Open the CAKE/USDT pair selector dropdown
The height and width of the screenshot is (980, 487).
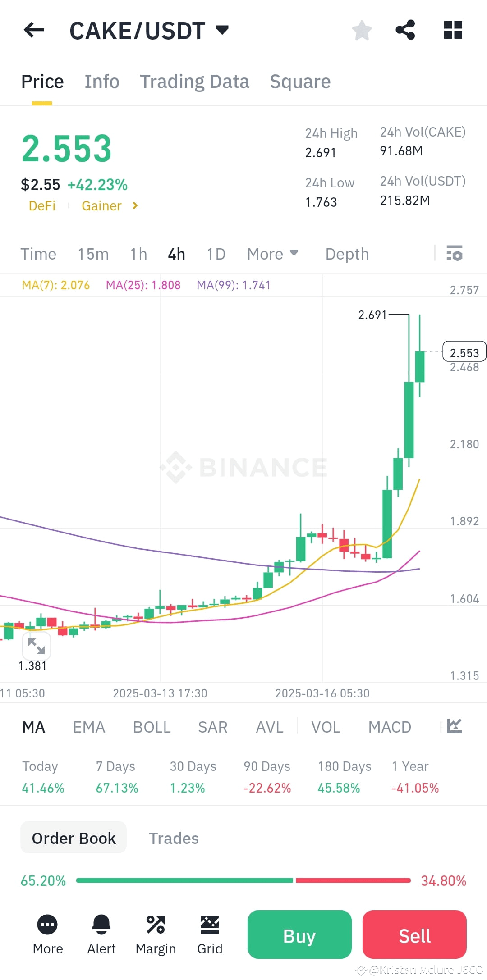pos(222,30)
